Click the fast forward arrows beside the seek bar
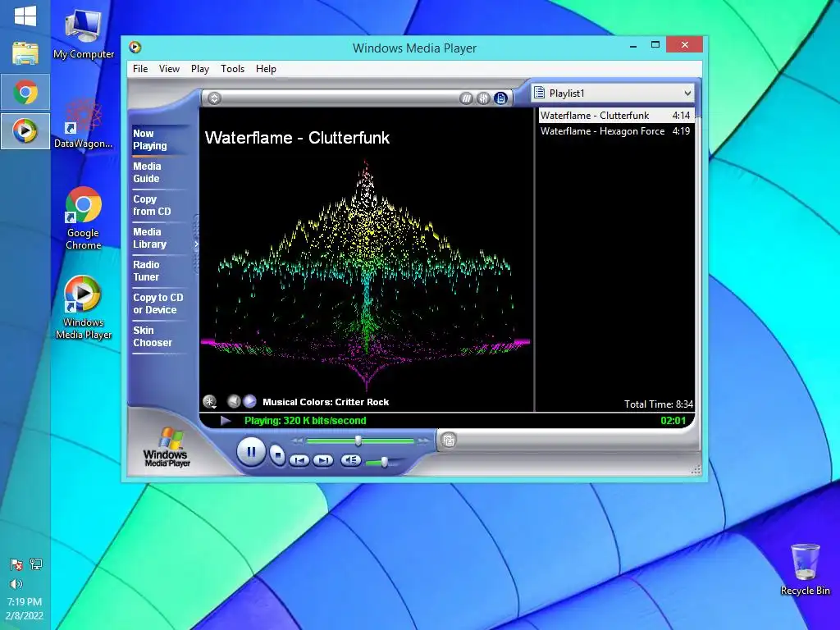 coord(424,441)
